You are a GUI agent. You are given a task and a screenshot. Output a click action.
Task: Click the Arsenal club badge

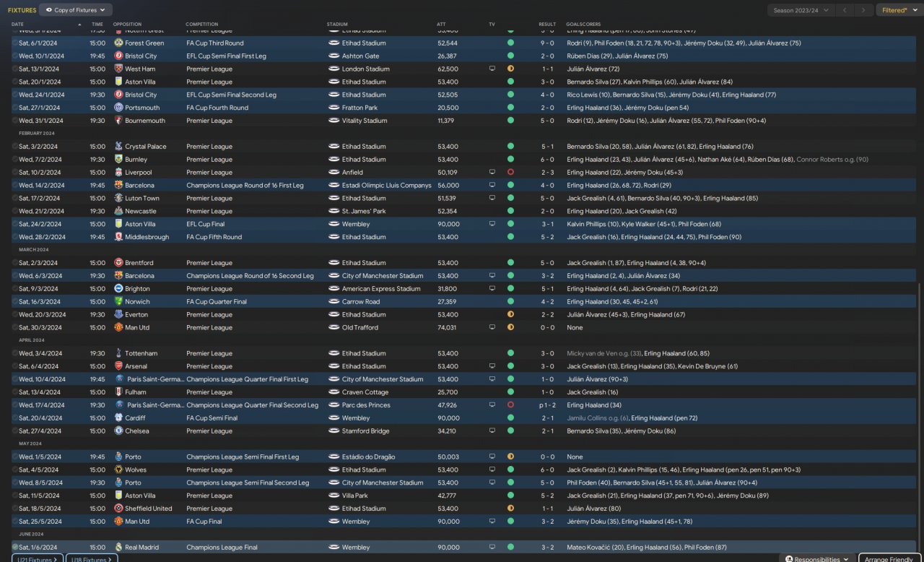[118, 366]
